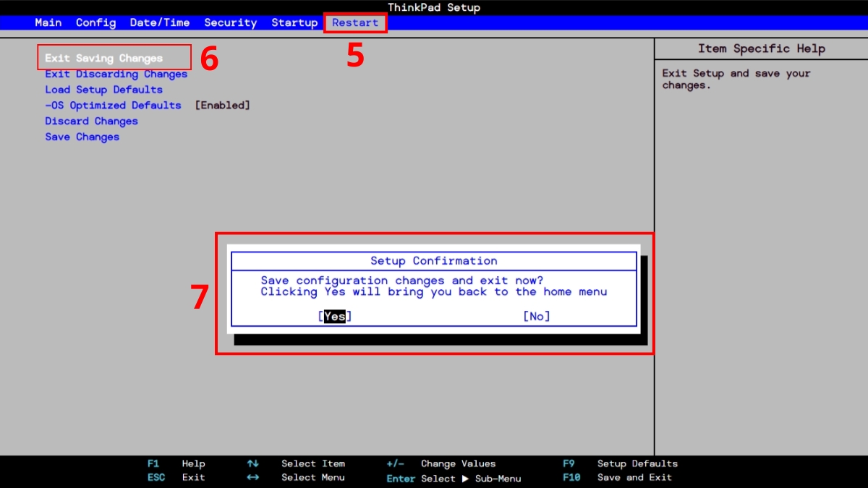Choose the Save Changes option
The width and height of the screenshot is (868, 488).
tap(81, 137)
